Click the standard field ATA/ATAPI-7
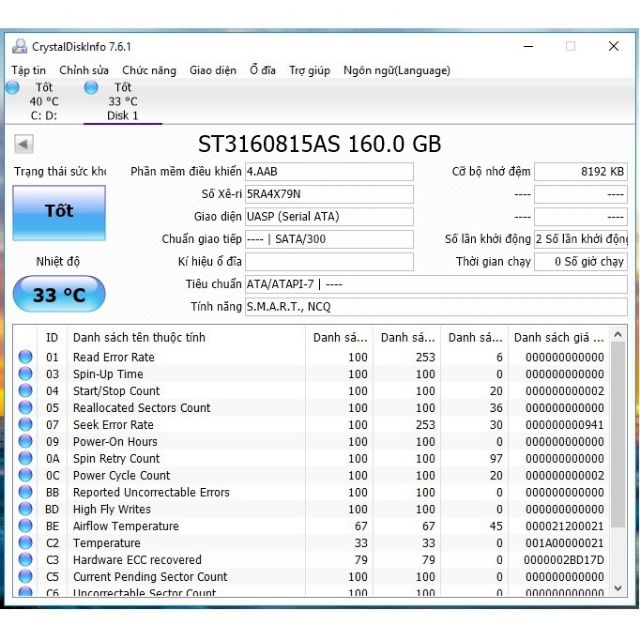The image size is (640, 640). click(436, 284)
